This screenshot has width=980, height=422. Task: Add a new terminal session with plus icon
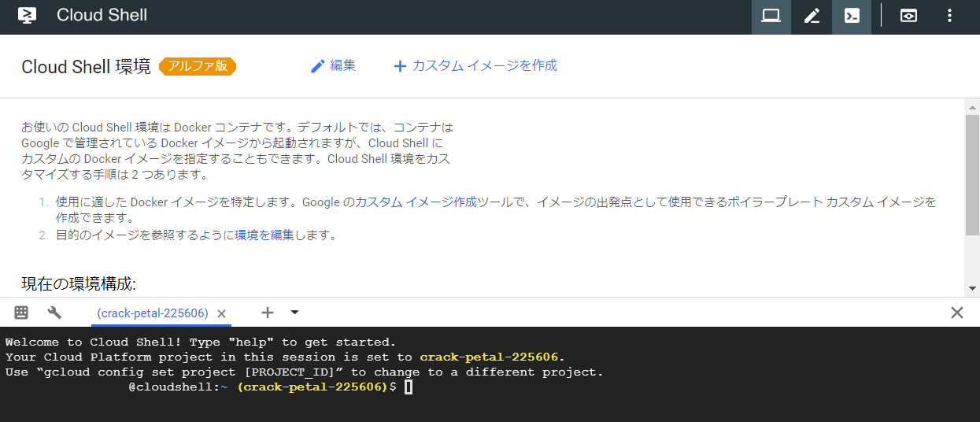coord(268,313)
